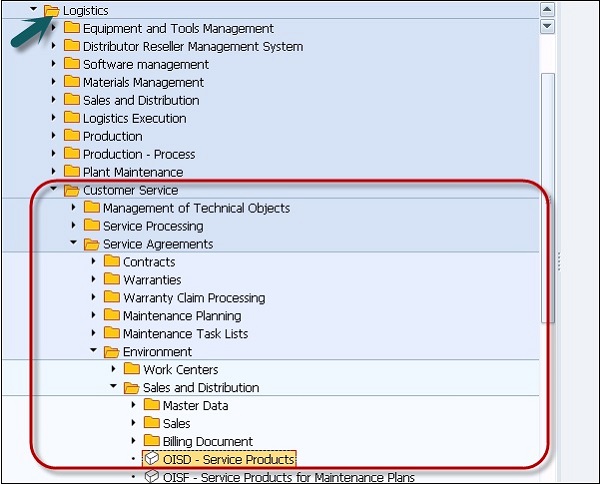Click the scroll up arrow button
The image size is (600, 484).
(x=547, y=9)
